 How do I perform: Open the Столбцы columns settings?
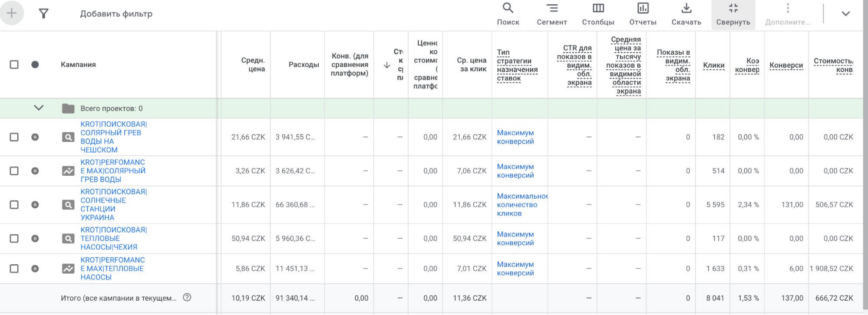(598, 14)
